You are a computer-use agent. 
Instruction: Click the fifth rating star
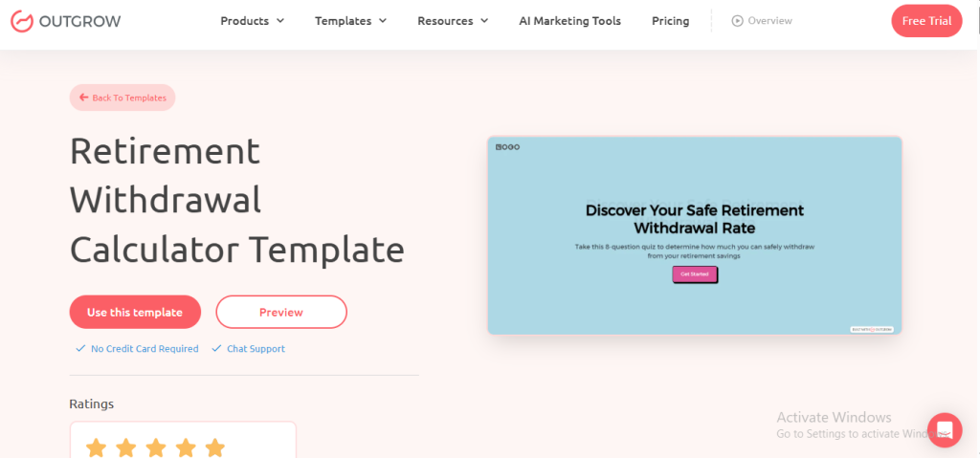[x=215, y=447]
